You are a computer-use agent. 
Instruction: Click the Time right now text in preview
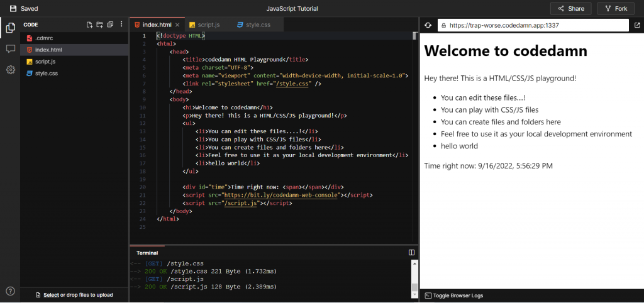488,166
